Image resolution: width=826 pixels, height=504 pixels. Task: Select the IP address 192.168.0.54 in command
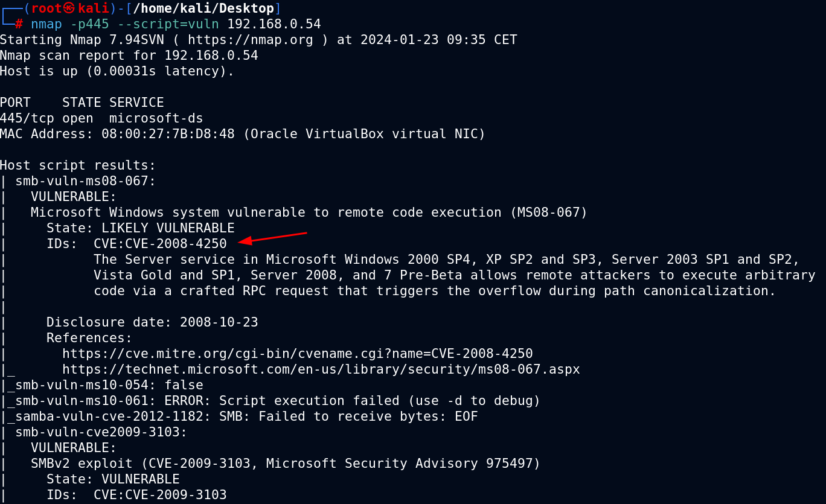(274, 24)
